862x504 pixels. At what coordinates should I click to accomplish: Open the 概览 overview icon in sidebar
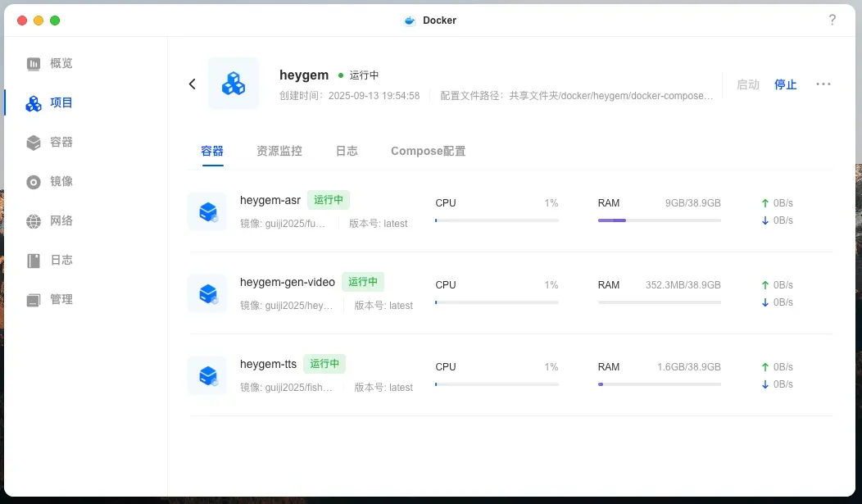click(x=34, y=64)
